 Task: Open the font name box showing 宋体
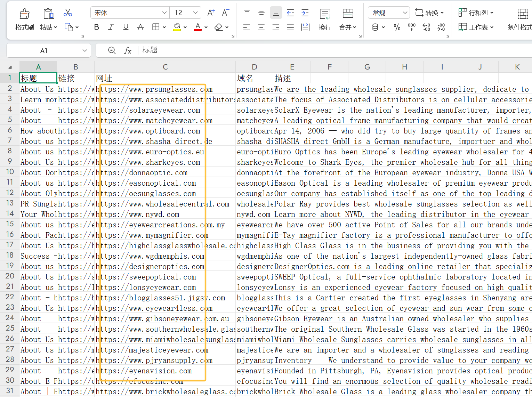click(x=130, y=13)
